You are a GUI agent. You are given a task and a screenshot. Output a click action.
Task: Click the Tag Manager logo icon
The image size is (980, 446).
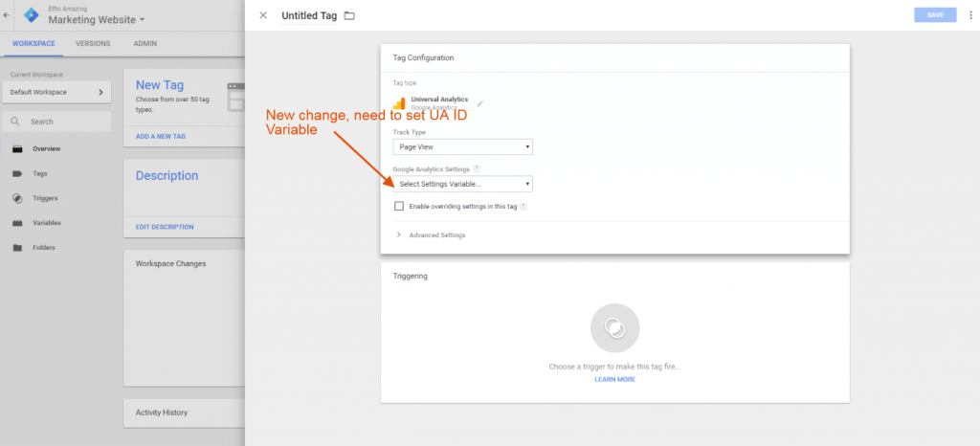tap(32, 15)
